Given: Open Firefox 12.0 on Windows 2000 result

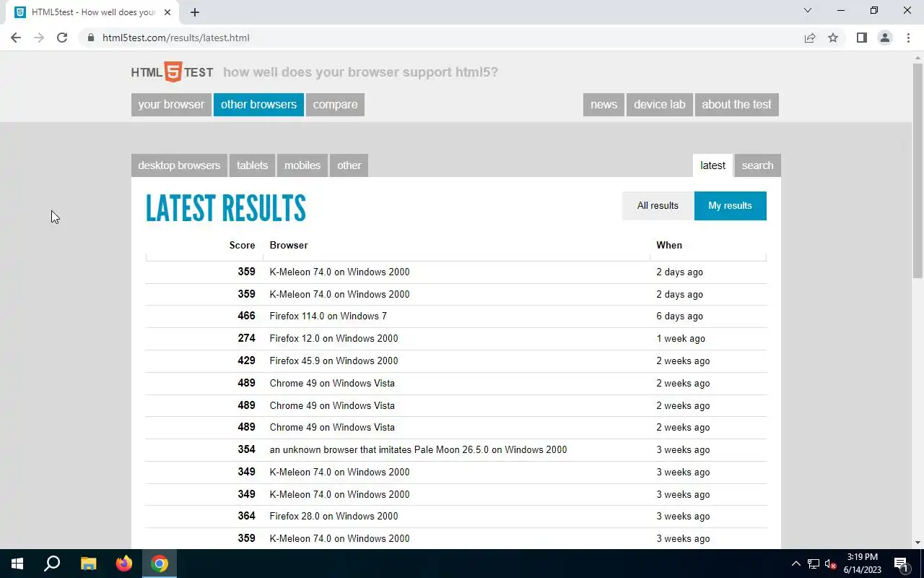Looking at the screenshot, I should 334,338.
